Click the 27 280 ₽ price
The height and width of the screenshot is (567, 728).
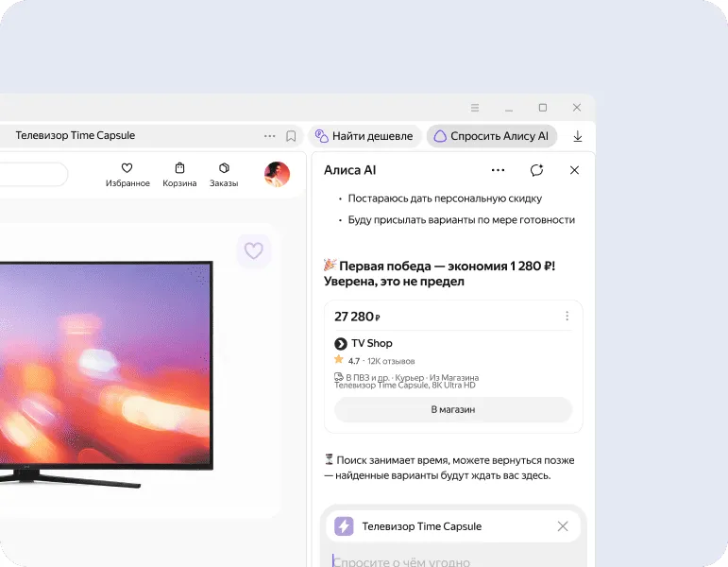click(x=357, y=317)
